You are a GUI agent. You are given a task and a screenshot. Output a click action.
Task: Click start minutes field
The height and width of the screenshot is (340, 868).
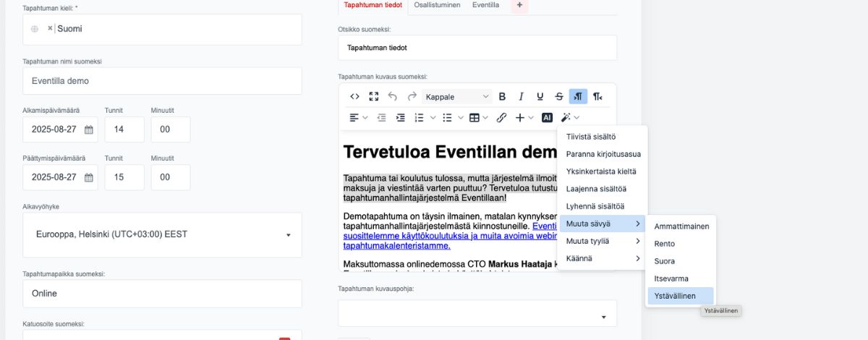pos(171,129)
